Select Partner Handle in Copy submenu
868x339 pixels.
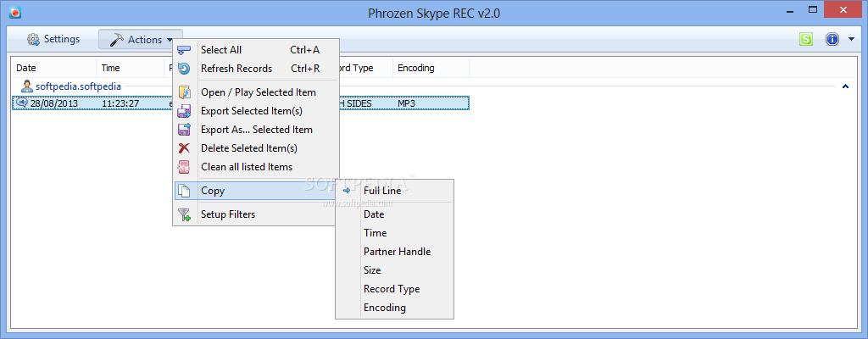(x=395, y=252)
